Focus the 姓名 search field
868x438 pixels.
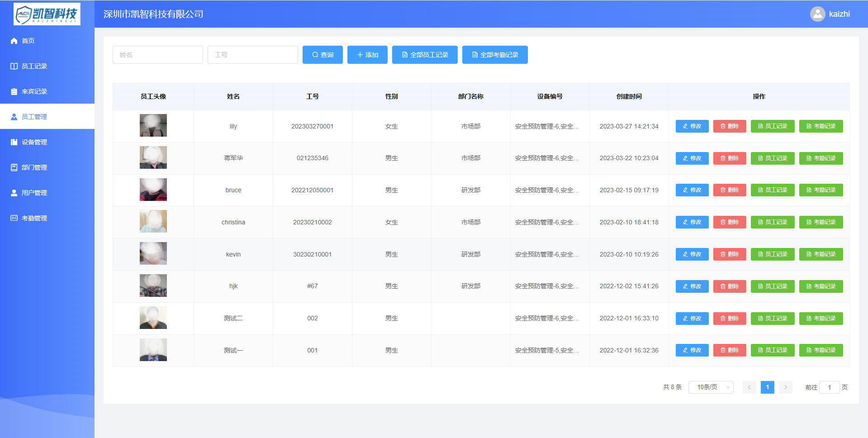coord(157,55)
